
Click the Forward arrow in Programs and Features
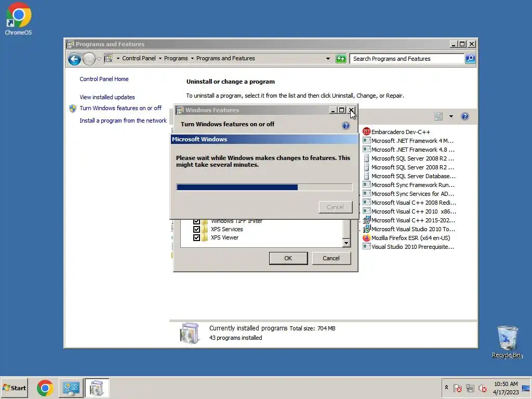[x=89, y=59]
